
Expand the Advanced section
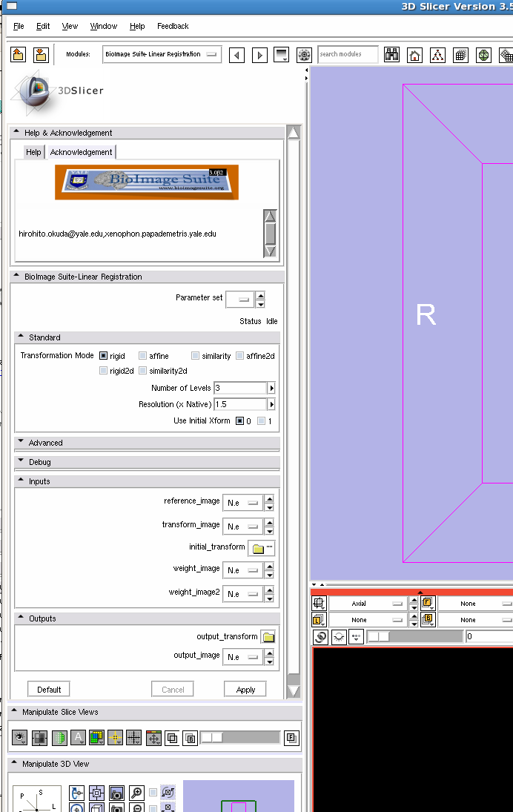click(45, 443)
